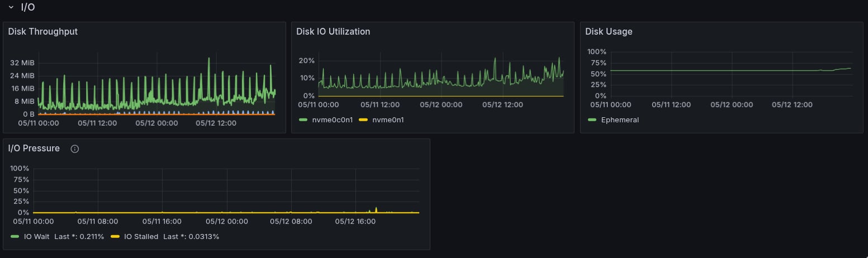Collapse the I/O row chevron

click(x=11, y=8)
